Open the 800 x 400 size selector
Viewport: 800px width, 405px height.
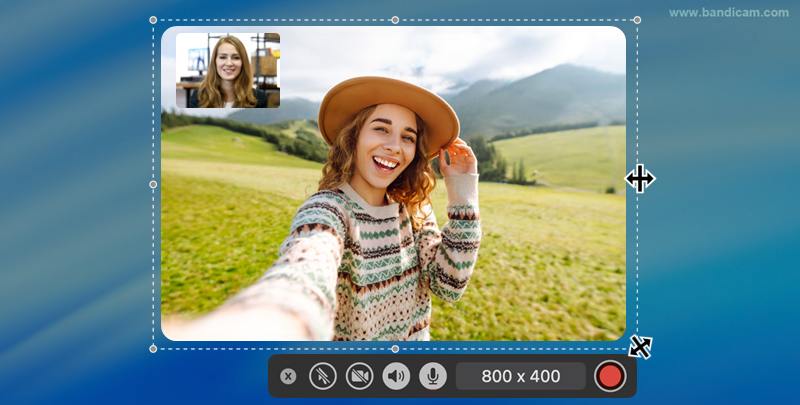point(521,376)
